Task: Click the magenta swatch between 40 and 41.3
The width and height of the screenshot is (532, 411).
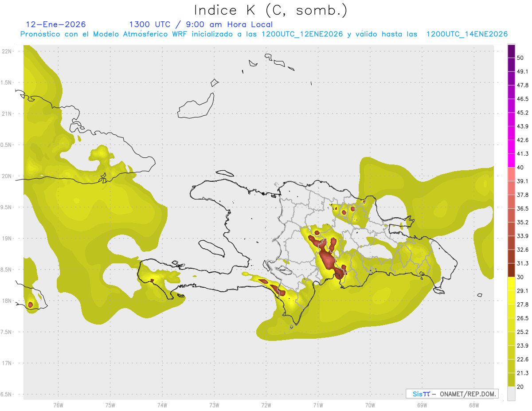Action: [x=512, y=161]
